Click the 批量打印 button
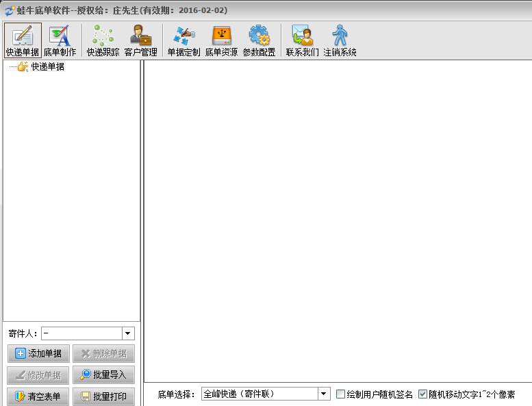The height and width of the screenshot is (406, 532). (103, 396)
